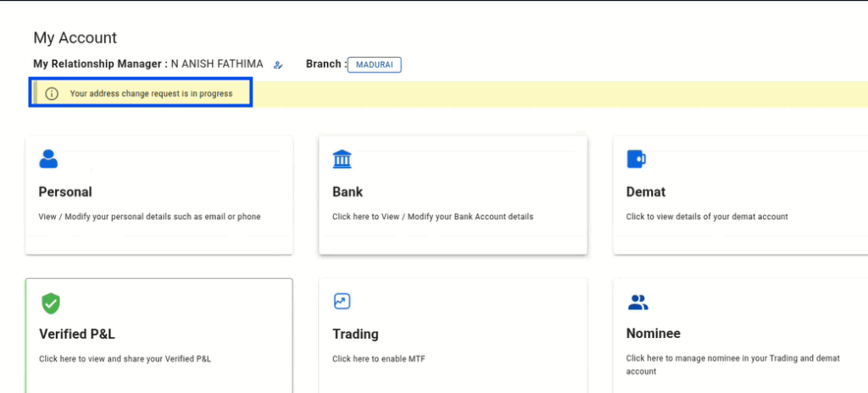Click 'Your address change request is in progress' message

tap(151, 93)
